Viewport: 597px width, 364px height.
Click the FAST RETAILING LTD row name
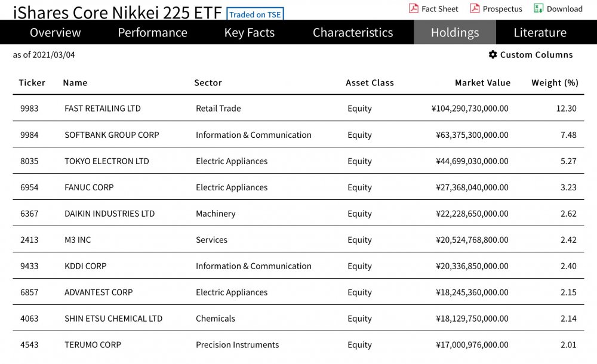(x=103, y=109)
